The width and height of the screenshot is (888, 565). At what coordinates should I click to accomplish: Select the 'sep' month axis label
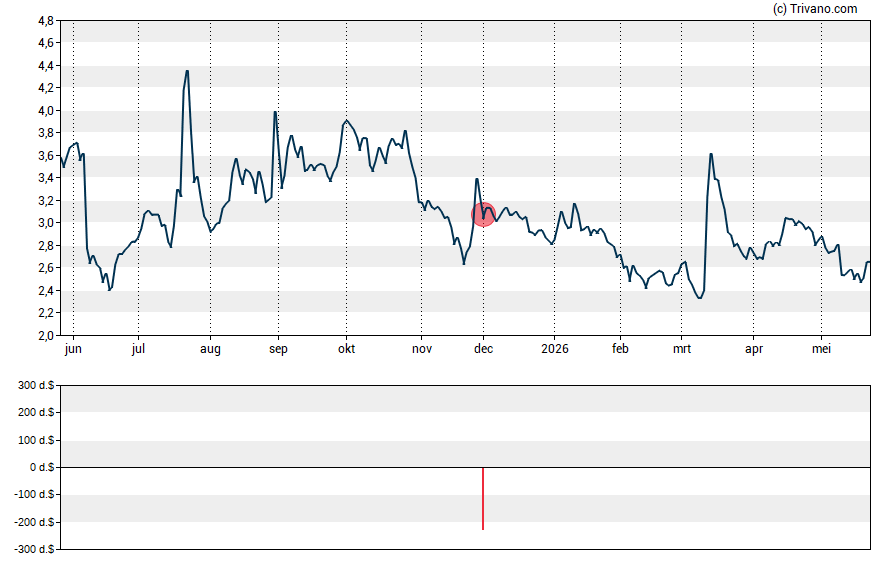point(278,349)
